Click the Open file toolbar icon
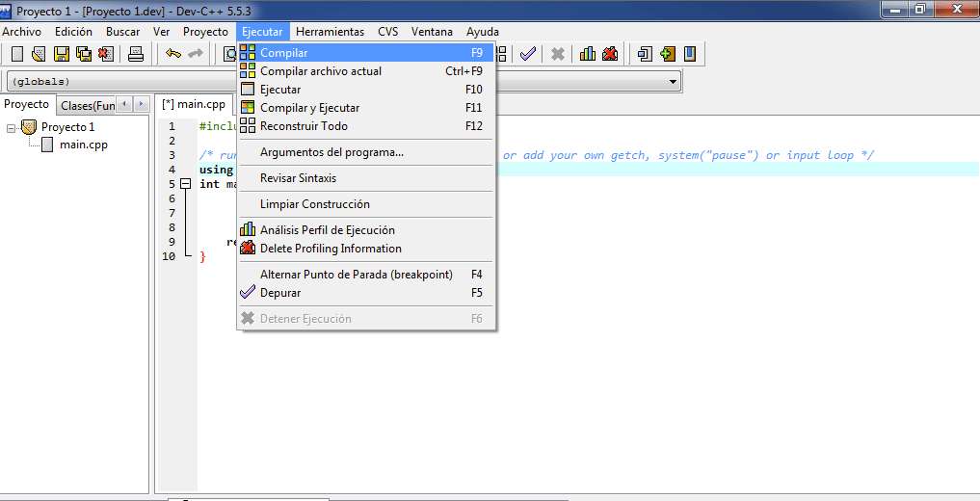Viewport: 980px width, 501px height. coord(39,54)
